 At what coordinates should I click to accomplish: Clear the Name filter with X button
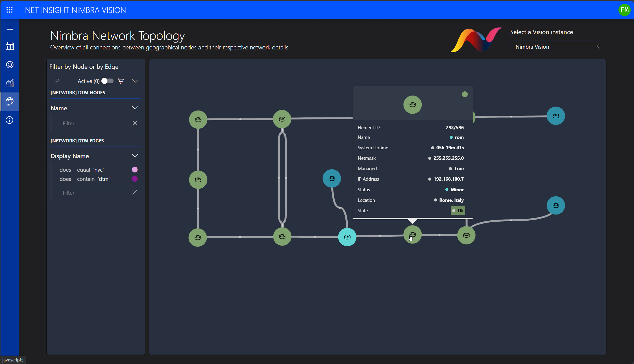tap(135, 123)
